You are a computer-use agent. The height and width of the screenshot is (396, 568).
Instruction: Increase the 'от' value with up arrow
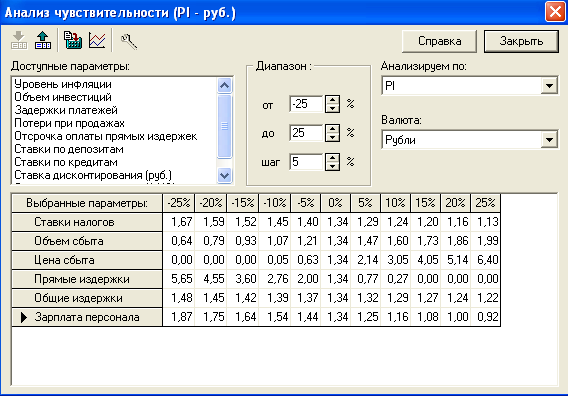pos(332,100)
